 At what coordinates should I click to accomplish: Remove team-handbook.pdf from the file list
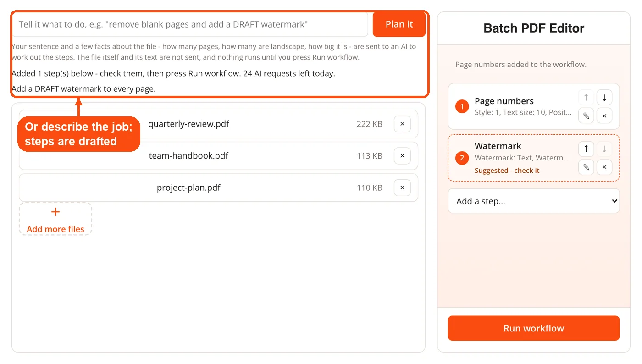click(402, 156)
